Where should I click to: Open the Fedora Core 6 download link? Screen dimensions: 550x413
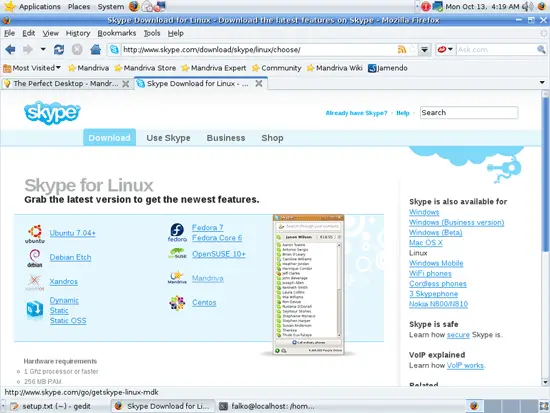(x=217, y=238)
